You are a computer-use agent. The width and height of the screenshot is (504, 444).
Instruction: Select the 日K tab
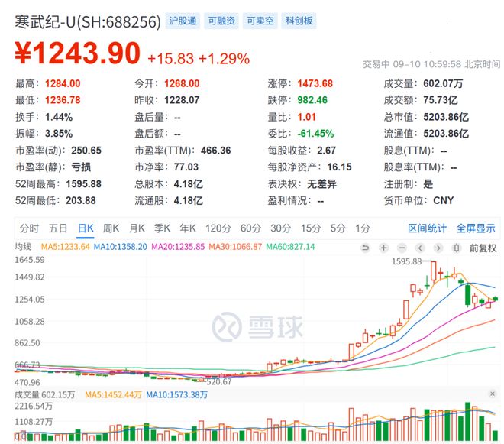point(86,228)
